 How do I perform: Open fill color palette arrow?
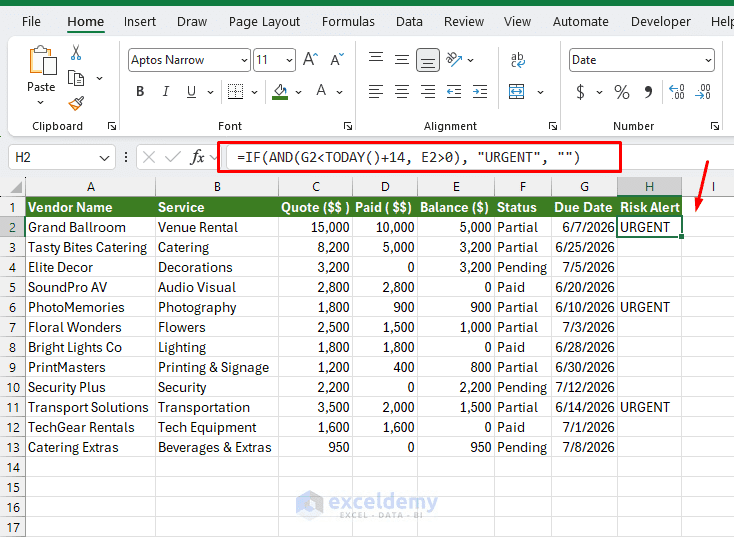(299, 92)
